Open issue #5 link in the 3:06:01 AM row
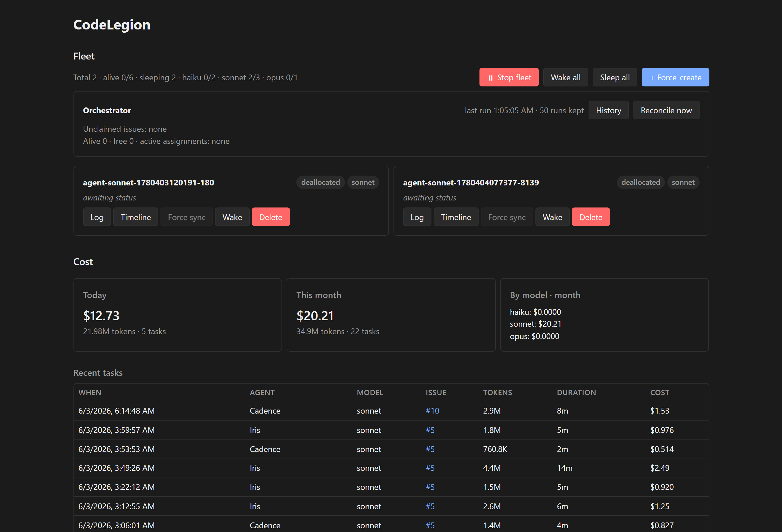Image resolution: width=782 pixels, height=532 pixels. (430, 525)
